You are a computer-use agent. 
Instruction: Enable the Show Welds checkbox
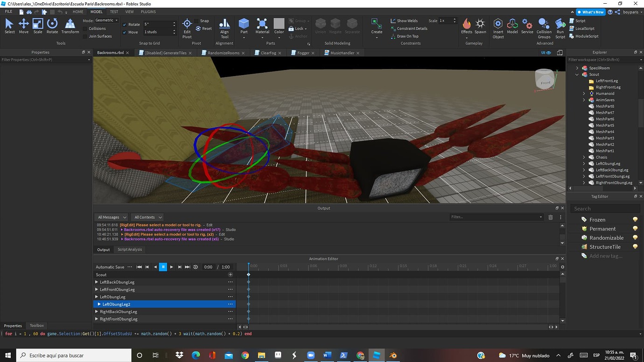[x=393, y=20]
